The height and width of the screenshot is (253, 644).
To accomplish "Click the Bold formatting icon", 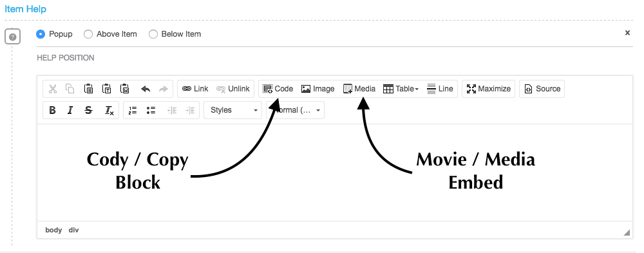I will point(52,110).
